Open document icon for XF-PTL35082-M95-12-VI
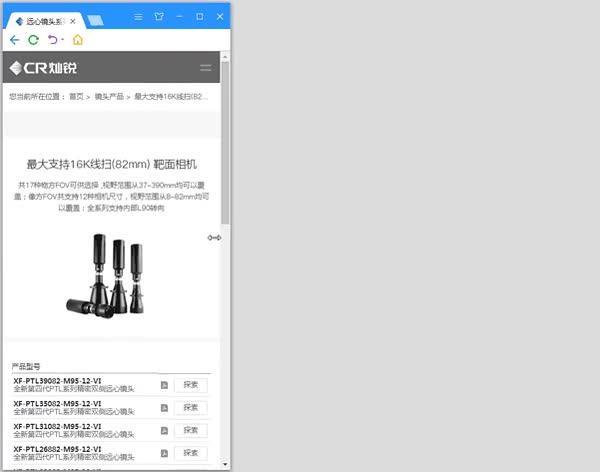 point(164,408)
